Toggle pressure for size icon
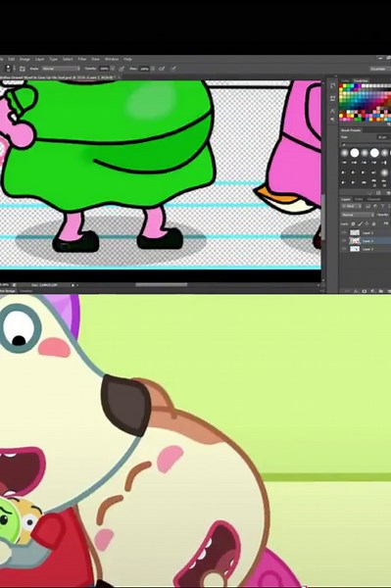Image resolution: width=391 pixels, height=588 pixels. point(174,69)
